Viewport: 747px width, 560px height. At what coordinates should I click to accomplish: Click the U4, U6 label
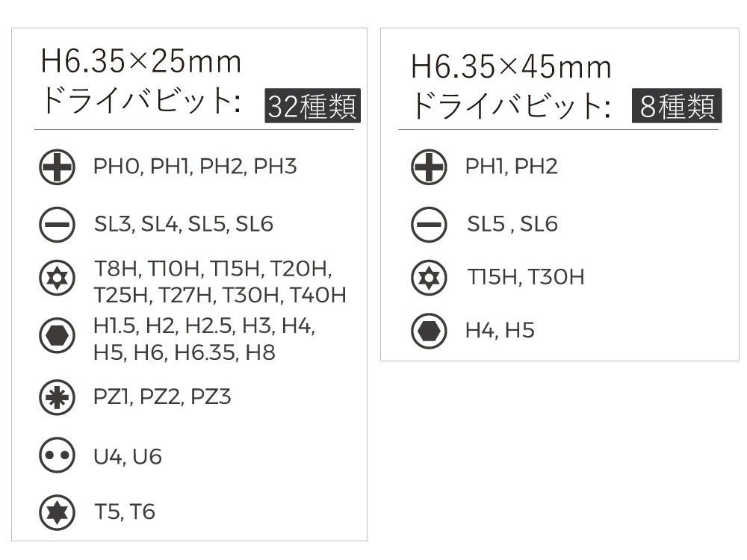pyautogui.click(x=128, y=456)
